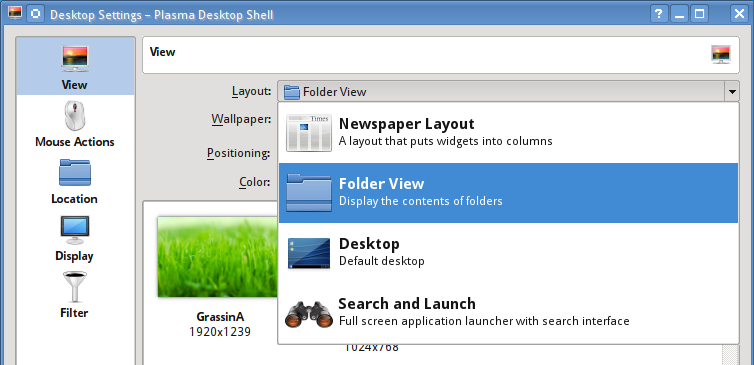754x365 pixels.
Task: Click the Search and Launch binoculars icon
Action: [309, 314]
